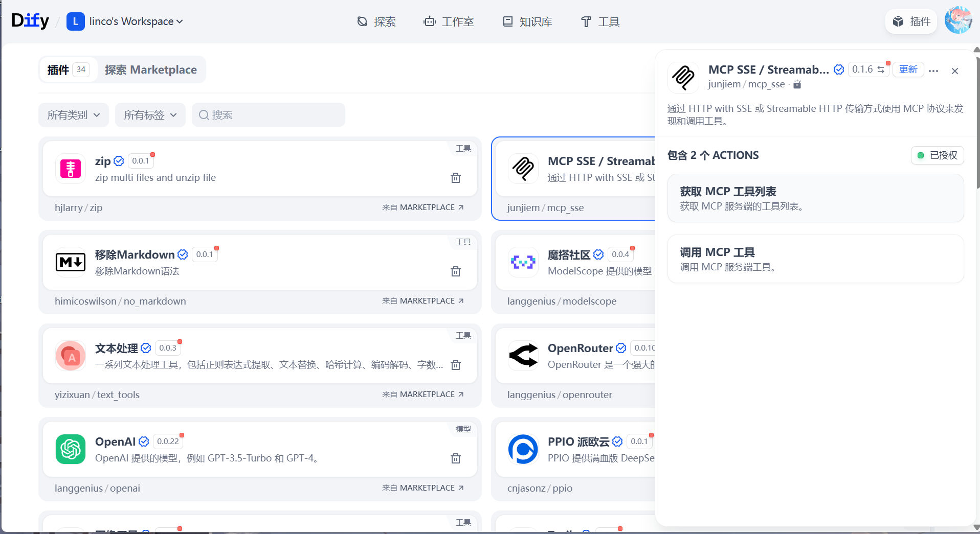Switch version via 0.1.6 version selector
The width and height of the screenshot is (980, 534).
click(868, 69)
